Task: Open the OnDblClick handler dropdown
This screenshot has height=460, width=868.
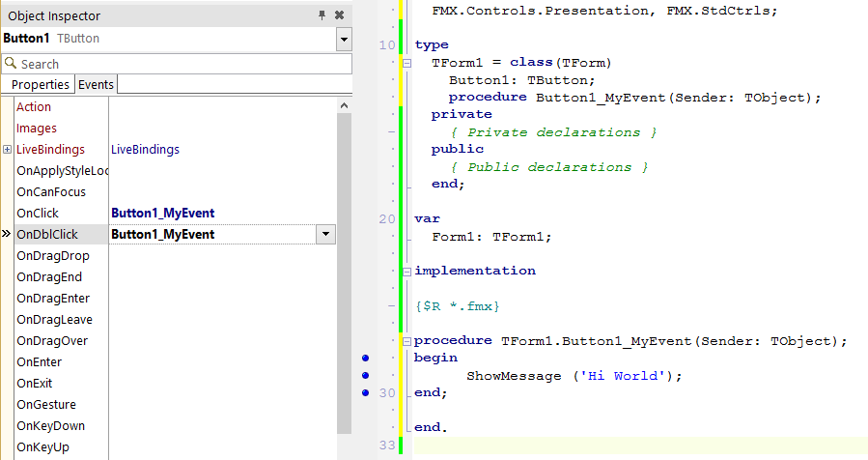Action: (x=325, y=235)
